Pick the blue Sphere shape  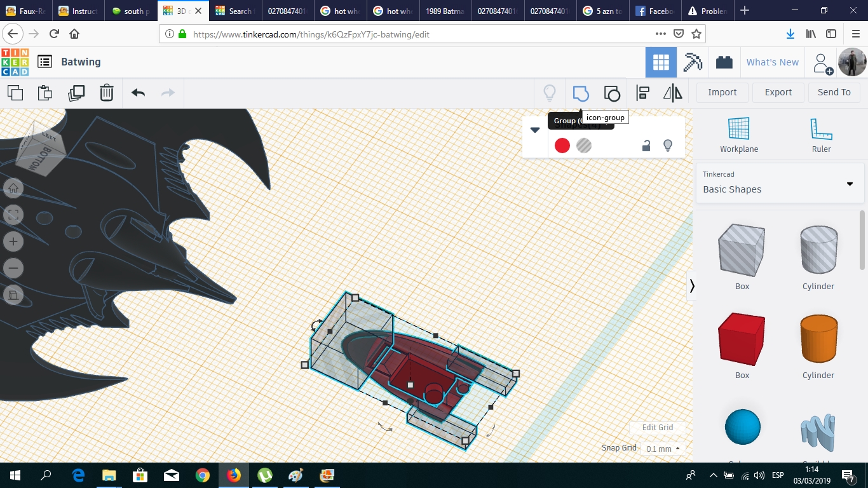743,428
